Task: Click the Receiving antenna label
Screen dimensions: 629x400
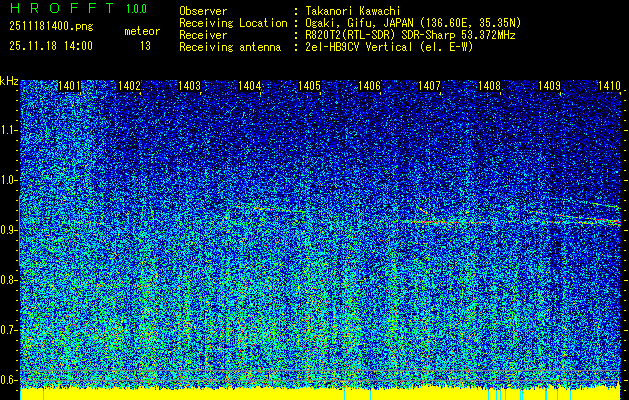Action: click(230, 47)
